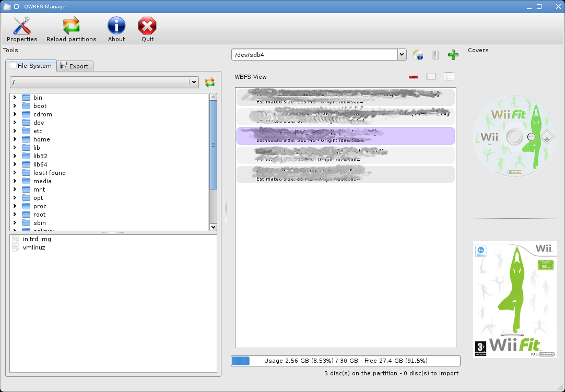The height and width of the screenshot is (392, 565).
Task: Click Reload partitions toolbar button
Action: coord(72,30)
